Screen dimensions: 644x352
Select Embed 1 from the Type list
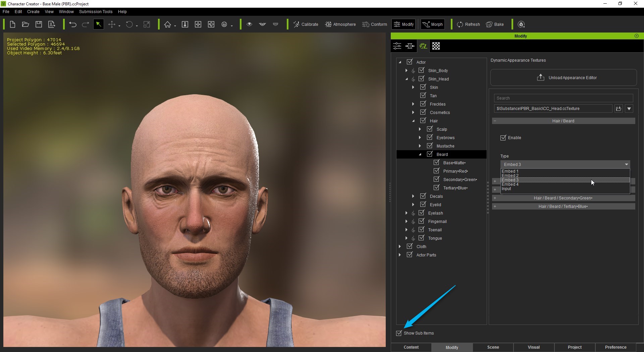(565, 171)
